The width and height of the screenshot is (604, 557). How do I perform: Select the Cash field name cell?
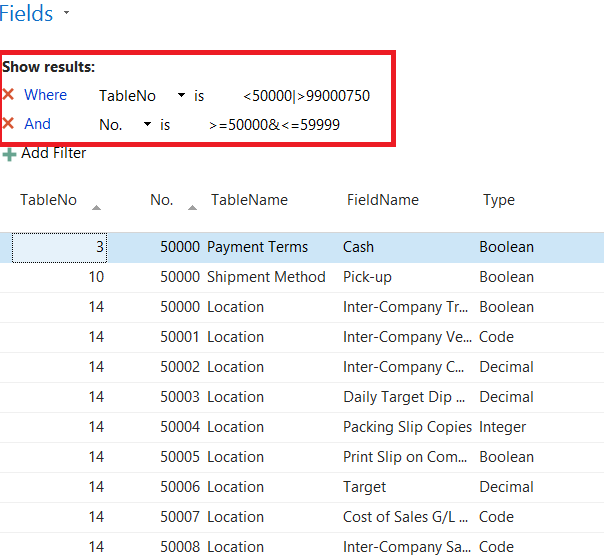(358, 247)
